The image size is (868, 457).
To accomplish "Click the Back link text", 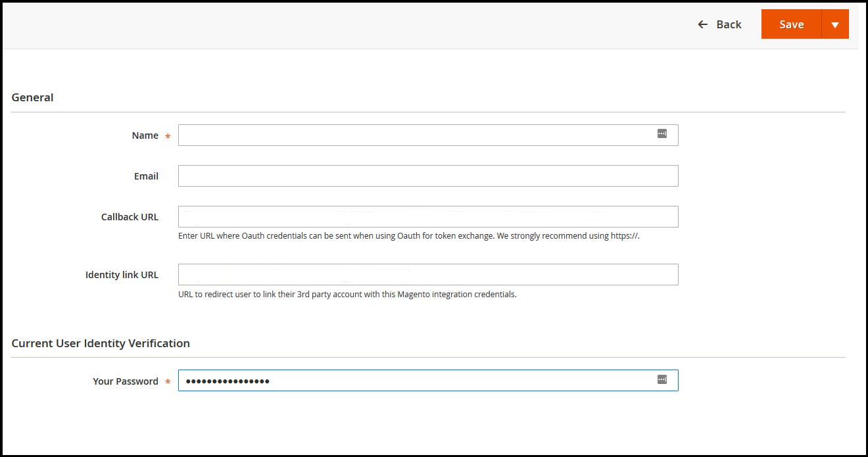I will pos(729,24).
